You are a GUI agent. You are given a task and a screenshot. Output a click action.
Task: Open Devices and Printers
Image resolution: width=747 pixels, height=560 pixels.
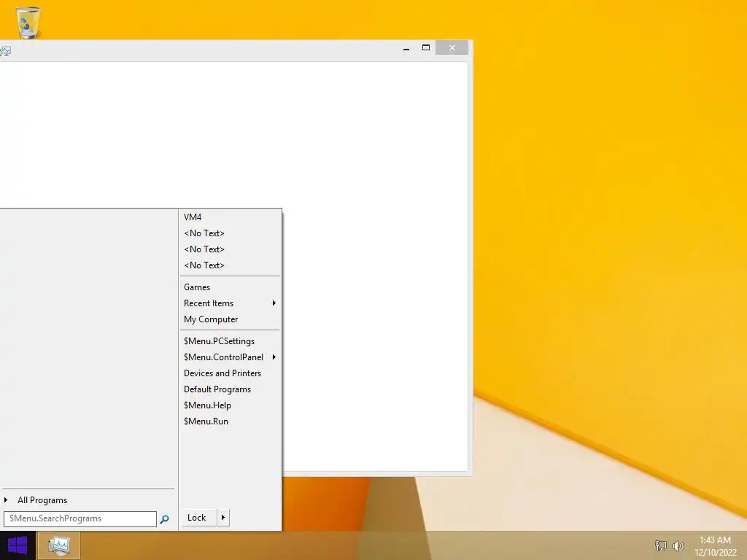point(230,373)
